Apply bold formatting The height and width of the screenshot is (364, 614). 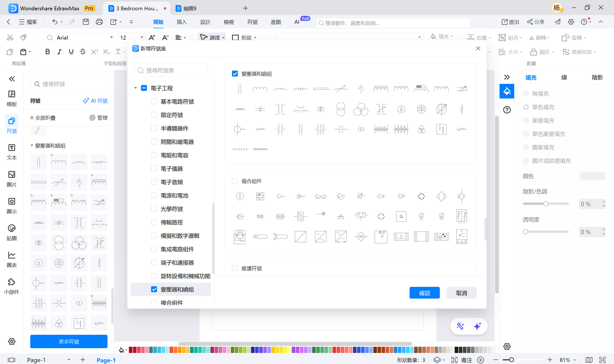pos(48,52)
